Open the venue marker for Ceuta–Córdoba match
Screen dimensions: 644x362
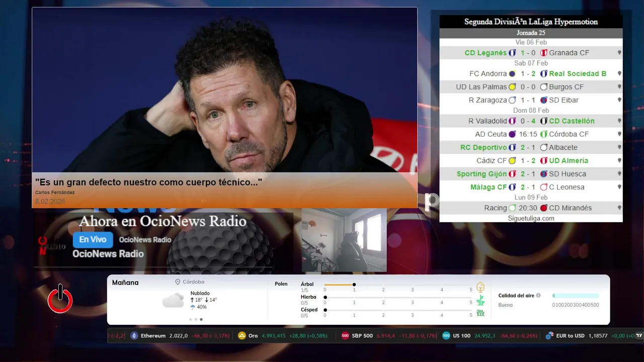619,134
